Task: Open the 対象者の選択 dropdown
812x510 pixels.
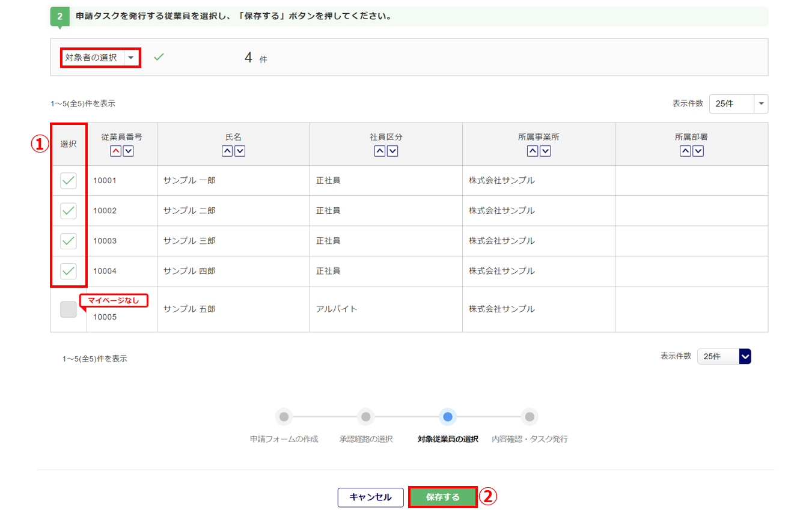Action: [100, 58]
